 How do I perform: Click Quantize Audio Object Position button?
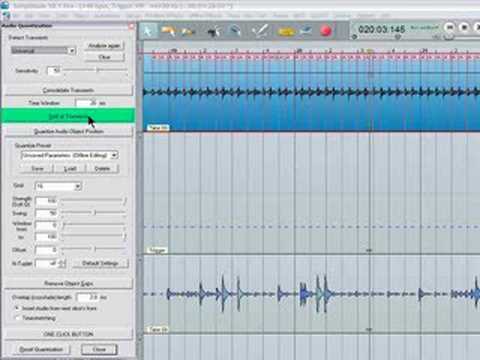click(68, 131)
